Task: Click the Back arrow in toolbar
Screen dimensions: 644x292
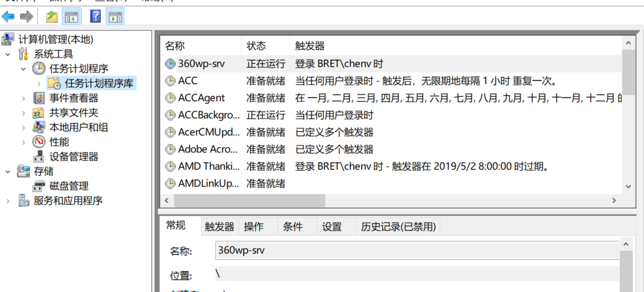Action: [x=8, y=16]
